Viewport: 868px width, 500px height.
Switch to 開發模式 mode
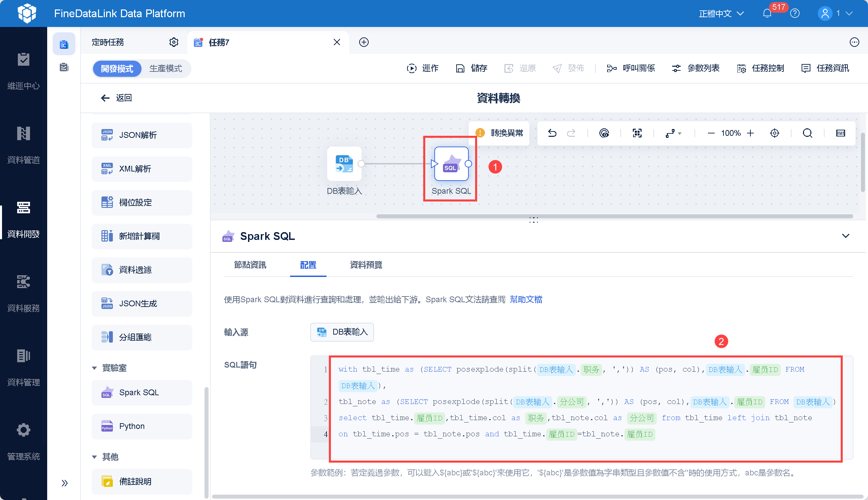[x=117, y=69]
